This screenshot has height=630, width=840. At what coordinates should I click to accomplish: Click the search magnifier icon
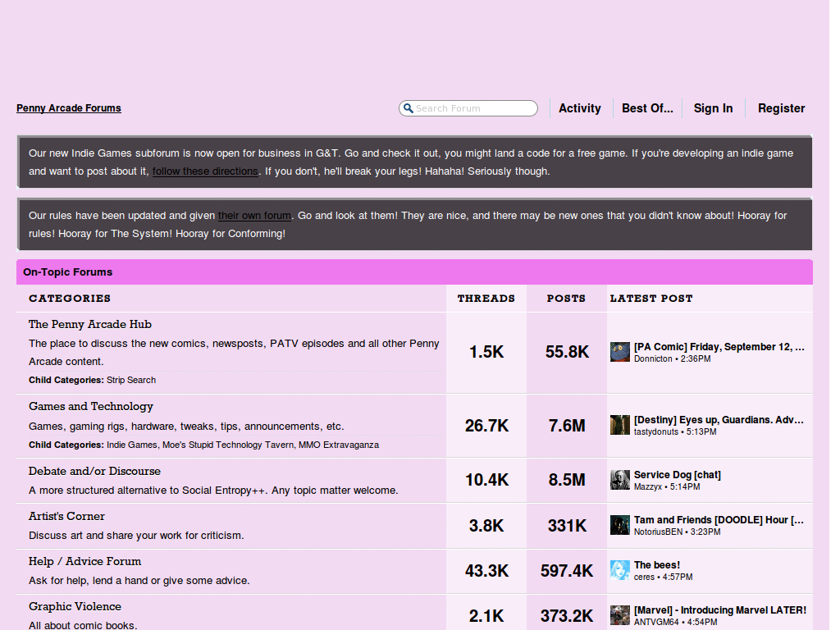[409, 108]
